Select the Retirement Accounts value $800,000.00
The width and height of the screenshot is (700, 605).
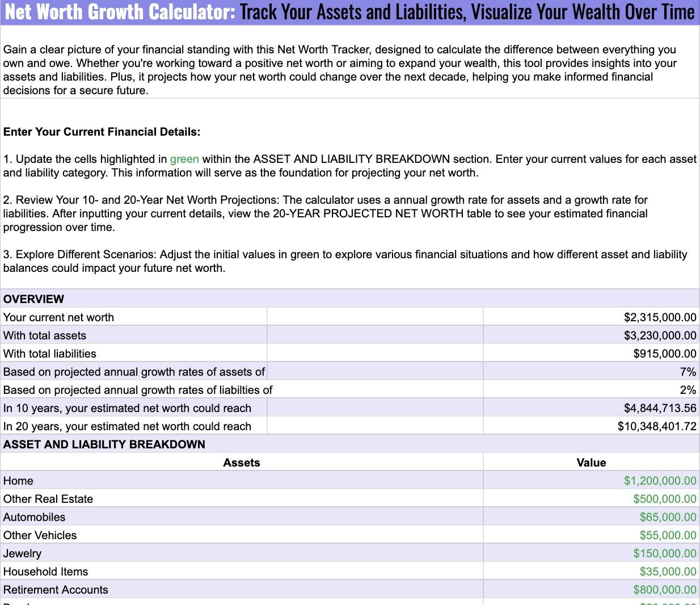pos(664,590)
